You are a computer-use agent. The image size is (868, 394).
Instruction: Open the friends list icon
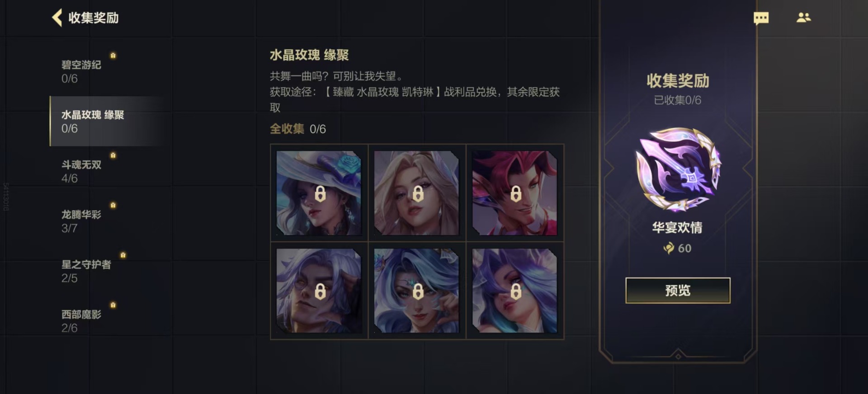803,18
